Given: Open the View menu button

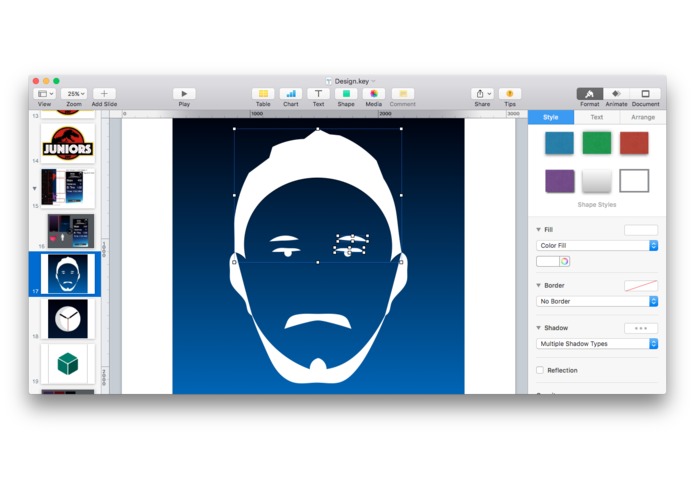Looking at the screenshot, I should (x=44, y=93).
